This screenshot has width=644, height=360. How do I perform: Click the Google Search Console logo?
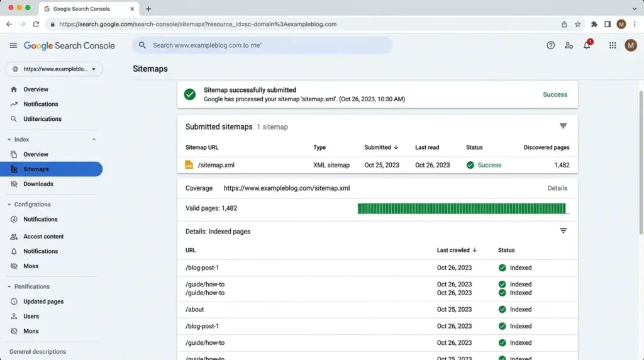coord(69,45)
